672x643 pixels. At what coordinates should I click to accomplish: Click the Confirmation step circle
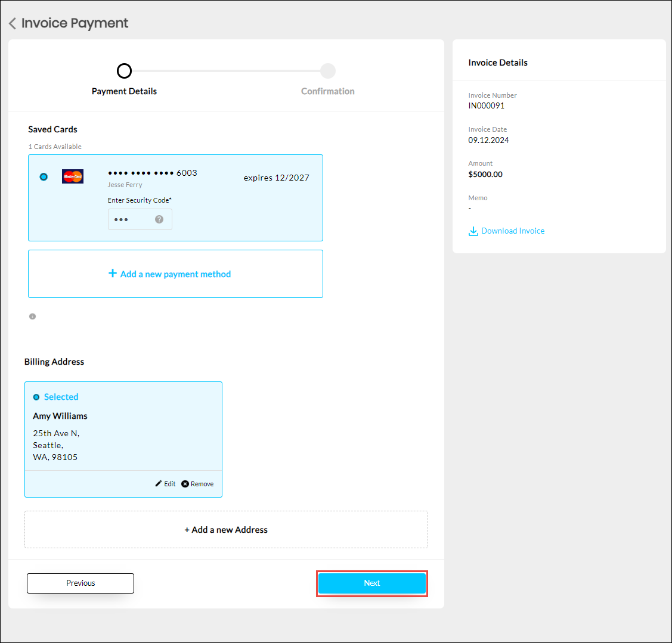coord(327,72)
